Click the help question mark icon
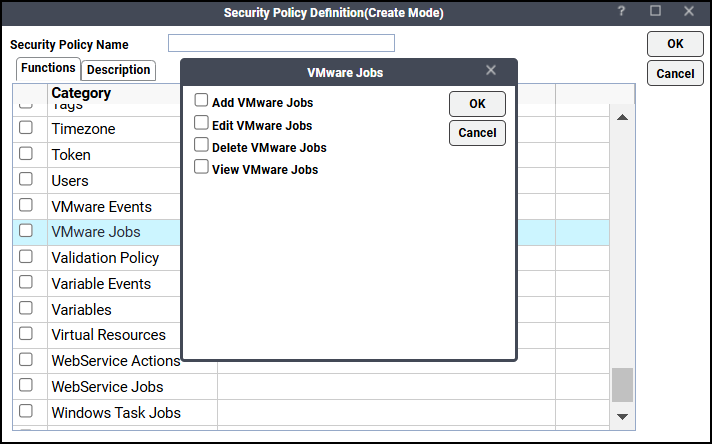 621,11
